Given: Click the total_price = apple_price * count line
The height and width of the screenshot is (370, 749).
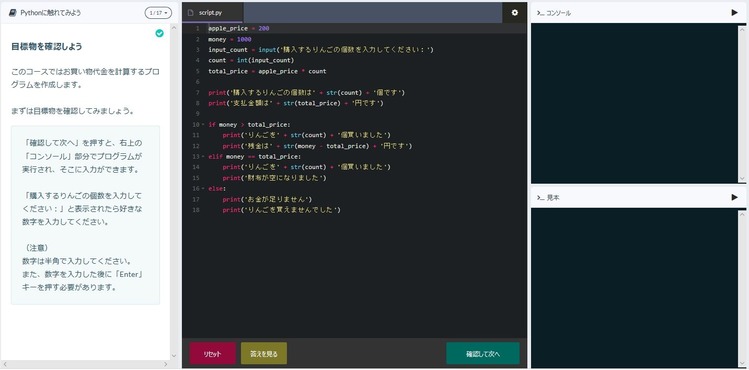Looking at the screenshot, I should [268, 71].
